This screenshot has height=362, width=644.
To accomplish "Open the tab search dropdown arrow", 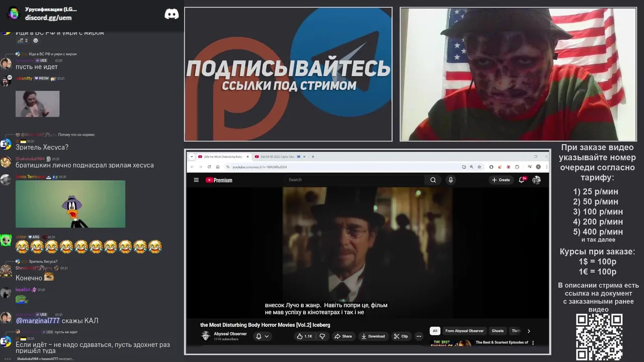I will pos(192,156).
